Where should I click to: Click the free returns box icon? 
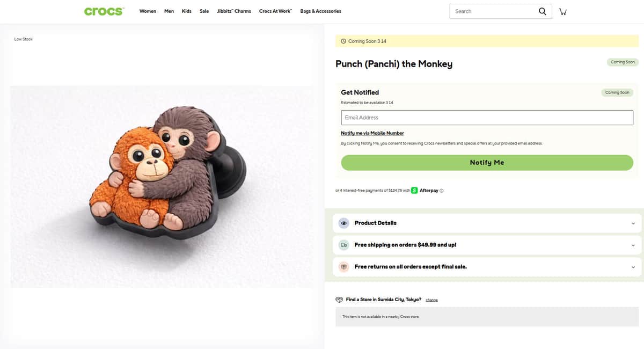click(344, 267)
